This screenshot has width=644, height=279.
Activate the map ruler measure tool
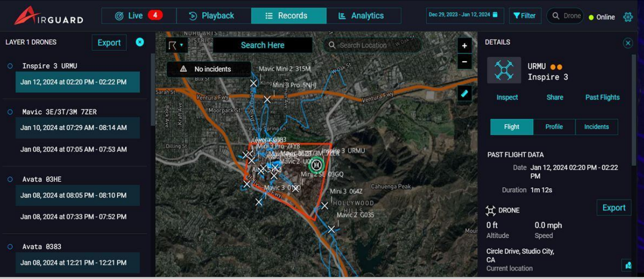tap(464, 93)
